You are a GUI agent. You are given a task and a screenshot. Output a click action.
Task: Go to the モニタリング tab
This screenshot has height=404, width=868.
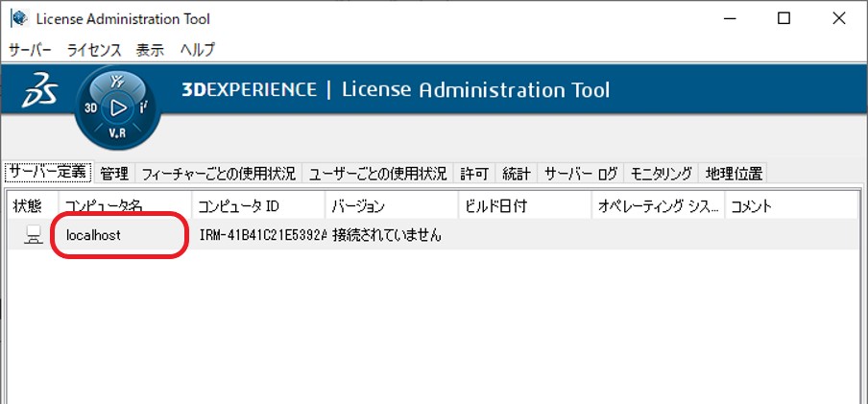point(661,174)
